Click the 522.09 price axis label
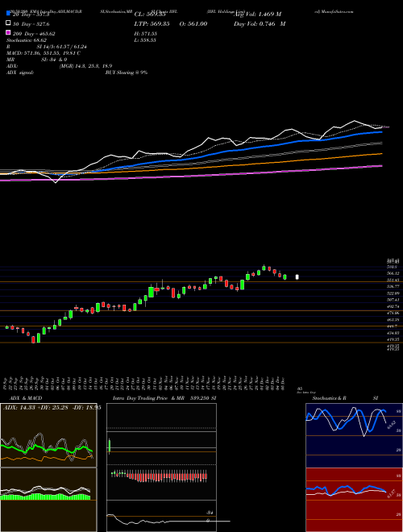The width and height of the screenshot is (403, 532). [393, 293]
